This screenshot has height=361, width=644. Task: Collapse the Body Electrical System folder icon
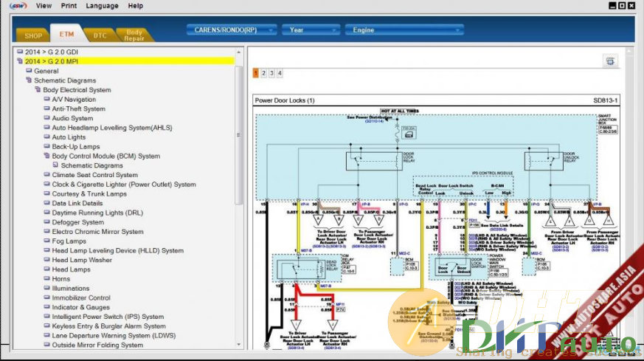tap(38, 89)
